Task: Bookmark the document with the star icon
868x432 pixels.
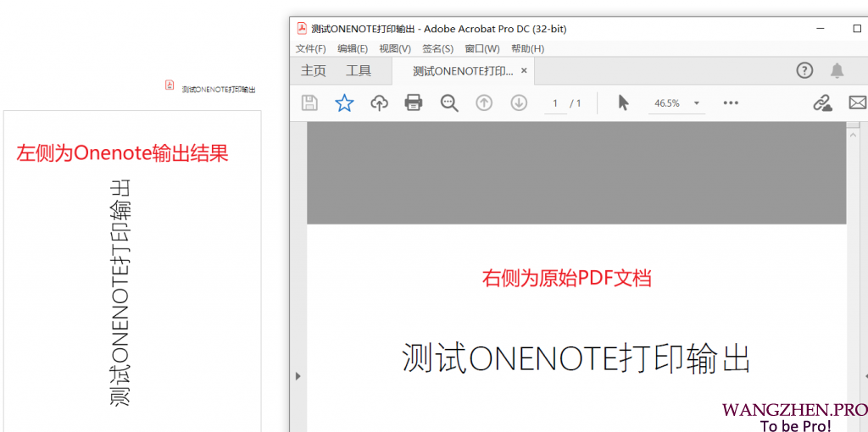Action: pyautogui.click(x=344, y=102)
